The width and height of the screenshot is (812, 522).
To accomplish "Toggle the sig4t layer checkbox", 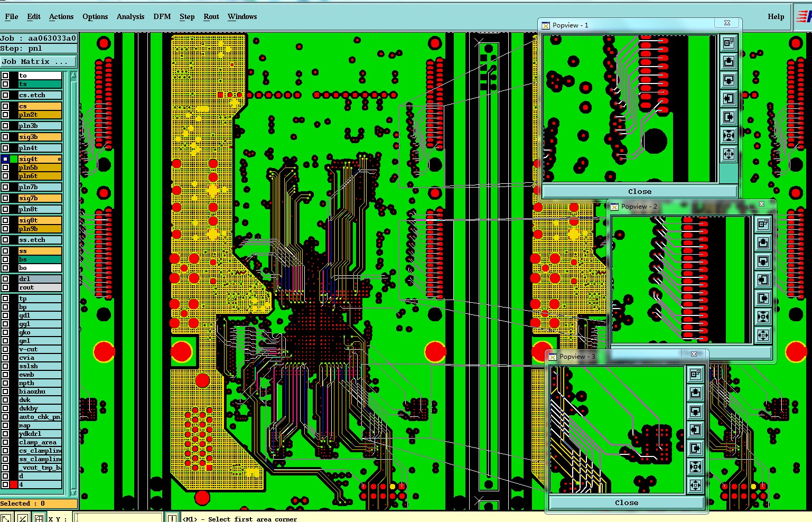I will click(5, 159).
